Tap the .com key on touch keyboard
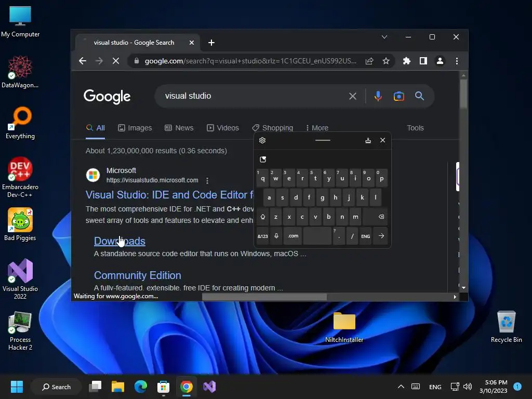 (x=293, y=236)
